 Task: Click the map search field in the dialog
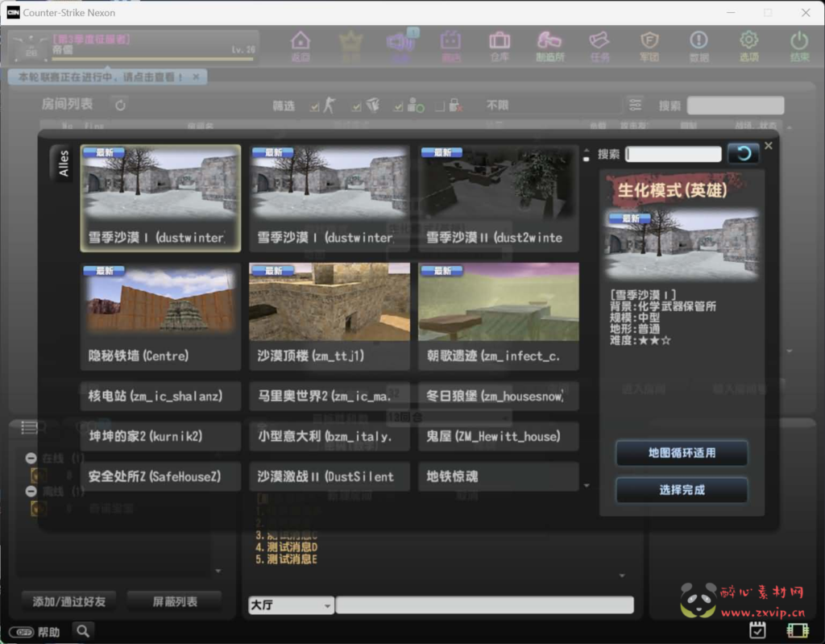pos(674,154)
